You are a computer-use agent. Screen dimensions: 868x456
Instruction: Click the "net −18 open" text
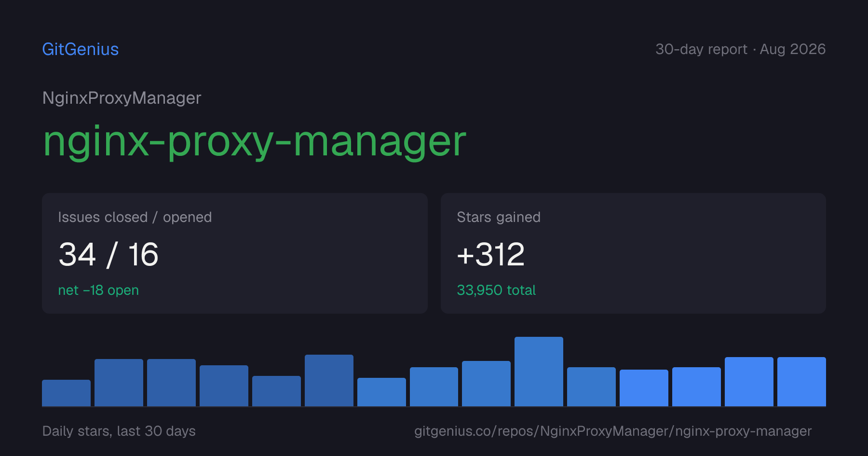[98, 290]
